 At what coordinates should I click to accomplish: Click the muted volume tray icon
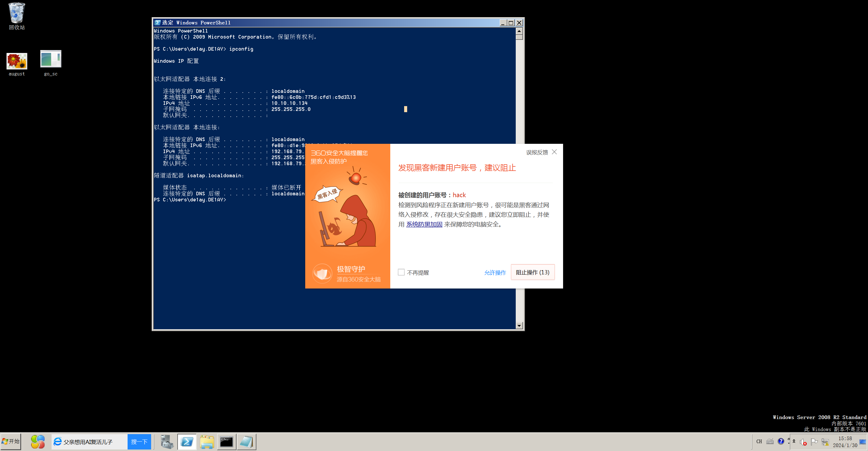(803, 442)
